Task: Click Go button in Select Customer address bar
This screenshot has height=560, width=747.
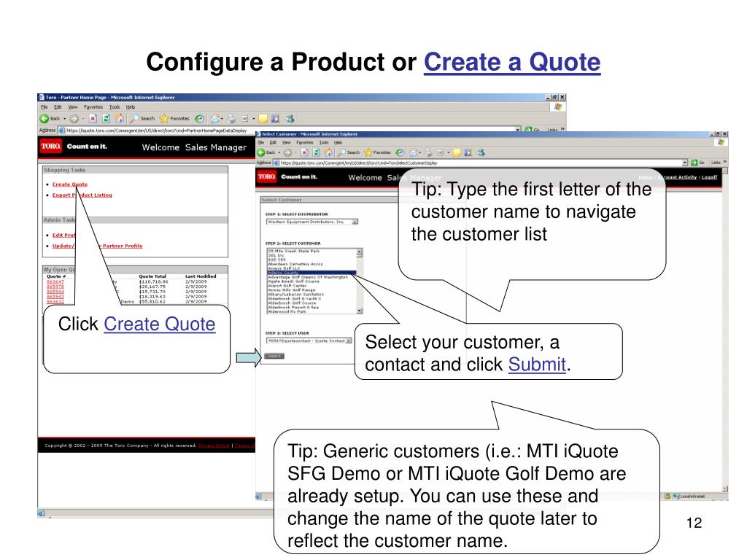Action: tap(697, 163)
